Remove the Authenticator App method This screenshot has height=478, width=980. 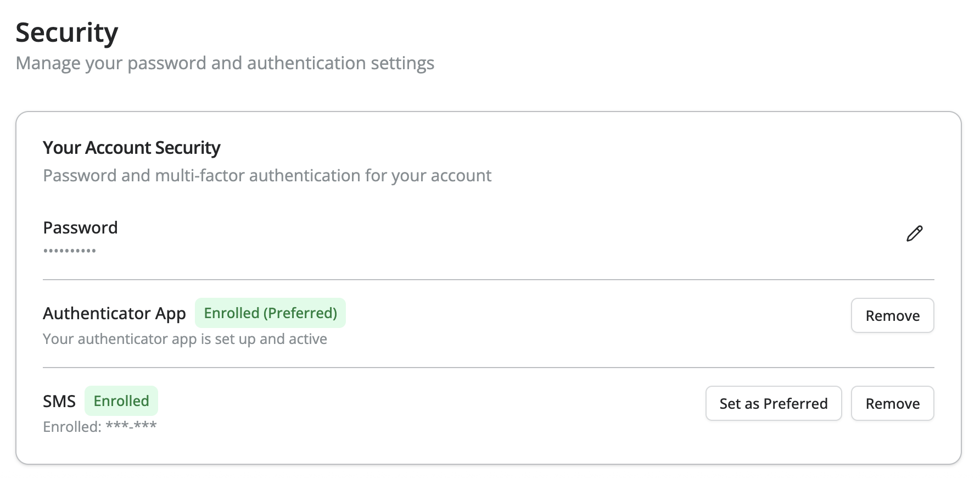(892, 315)
